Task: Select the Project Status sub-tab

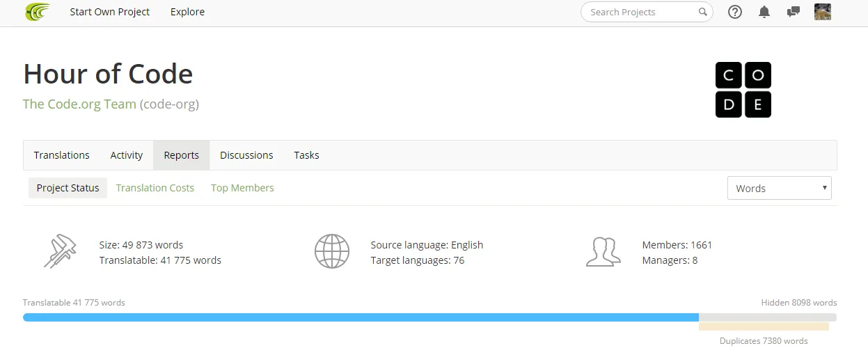Action: 68,188
